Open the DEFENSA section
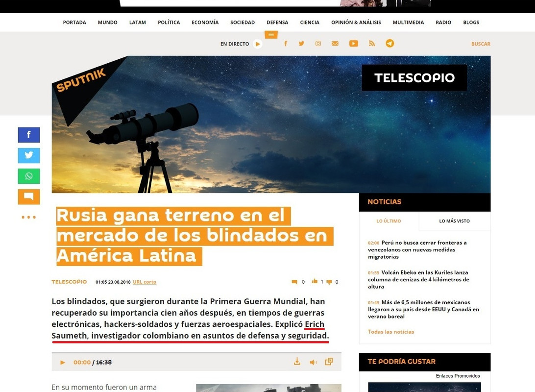Screen dimensions: 535x392 click(x=277, y=22)
